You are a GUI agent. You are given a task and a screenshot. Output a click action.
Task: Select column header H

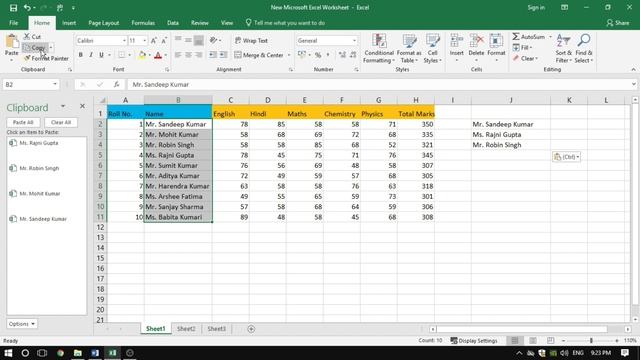coord(416,100)
